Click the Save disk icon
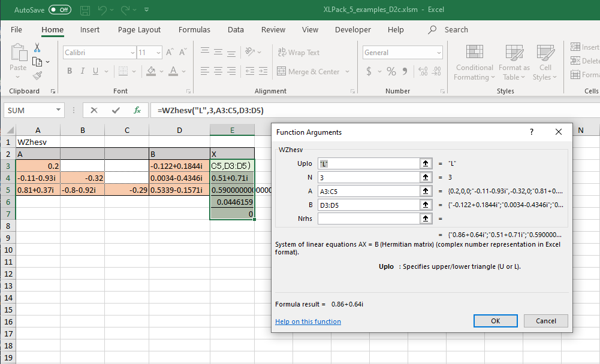This screenshot has height=364, width=600. click(85, 10)
